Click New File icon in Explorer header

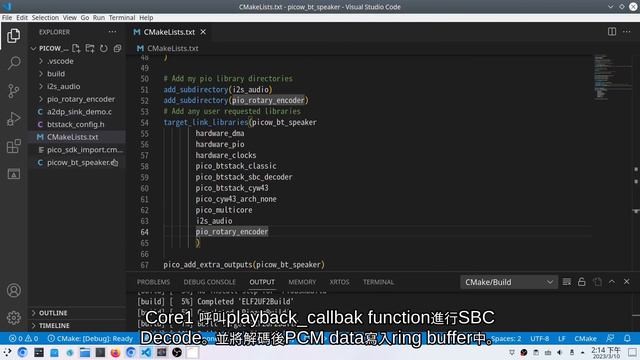[x=76, y=48]
